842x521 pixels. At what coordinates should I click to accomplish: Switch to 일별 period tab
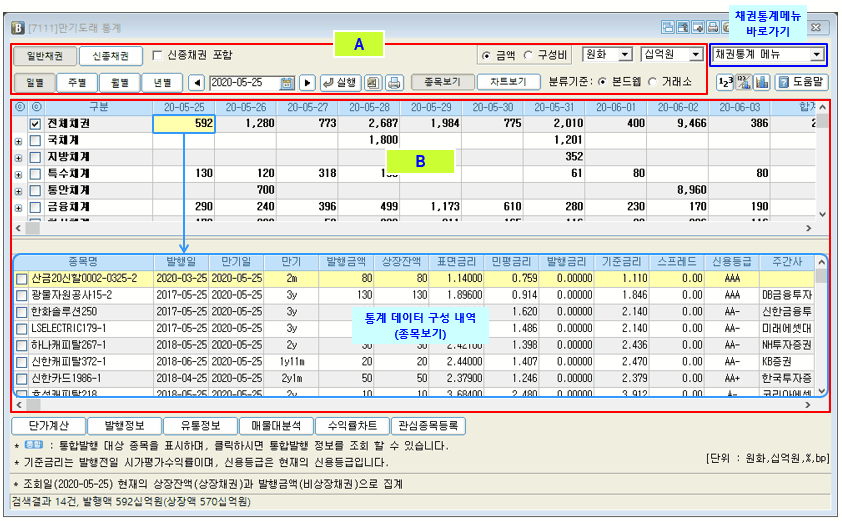[x=34, y=83]
